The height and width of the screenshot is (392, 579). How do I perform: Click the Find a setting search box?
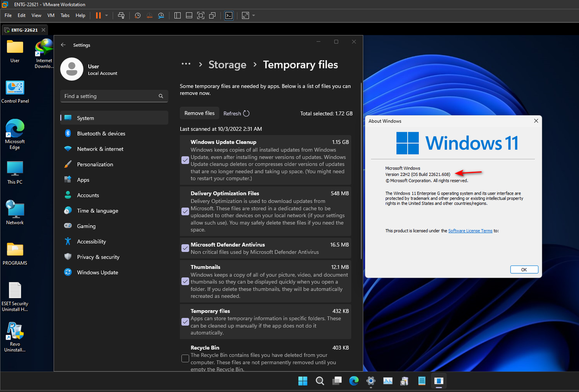coord(114,96)
